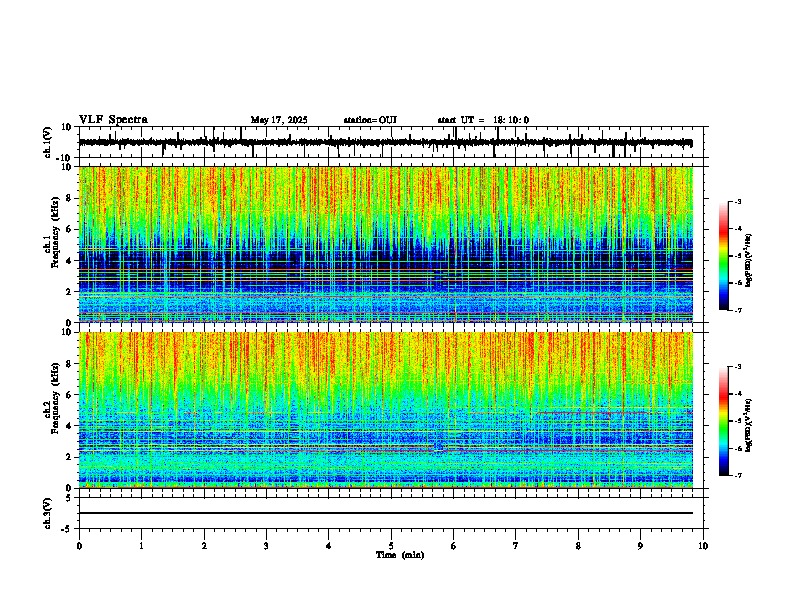Click the time axis tick label "8"
This screenshot has width=792, height=612.
(578, 546)
